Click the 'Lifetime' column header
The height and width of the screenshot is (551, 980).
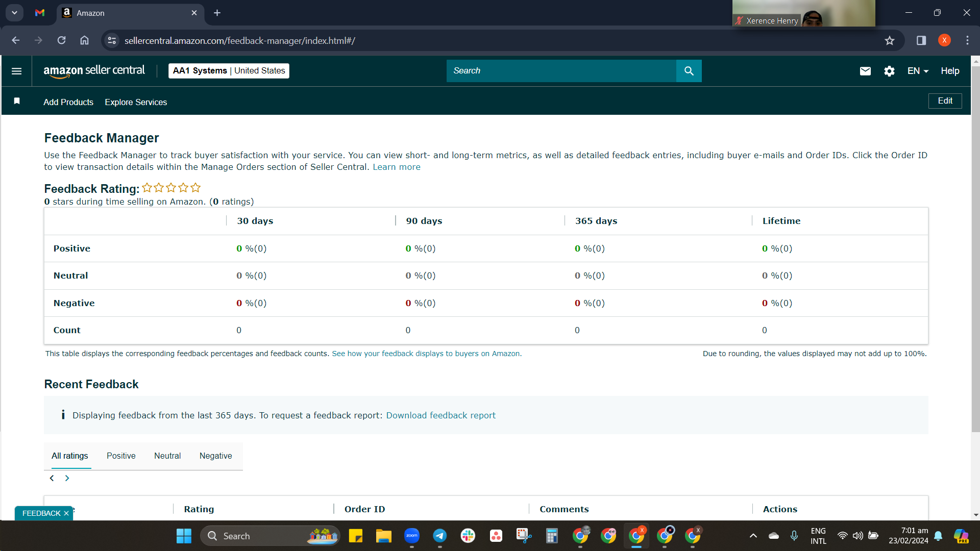click(x=781, y=221)
